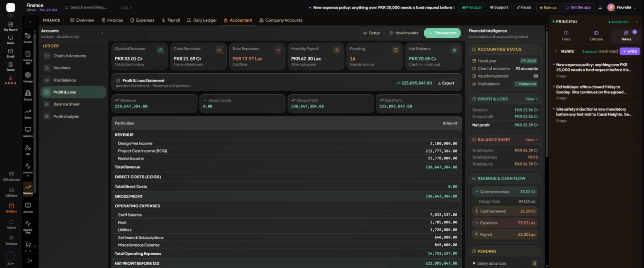Open OffiDrive in sidebar

(x=11, y=192)
